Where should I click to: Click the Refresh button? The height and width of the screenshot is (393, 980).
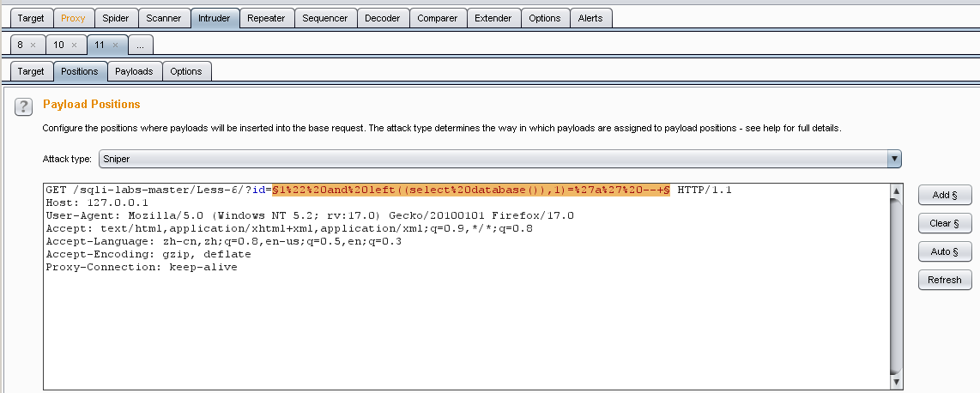[x=945, y=280]
